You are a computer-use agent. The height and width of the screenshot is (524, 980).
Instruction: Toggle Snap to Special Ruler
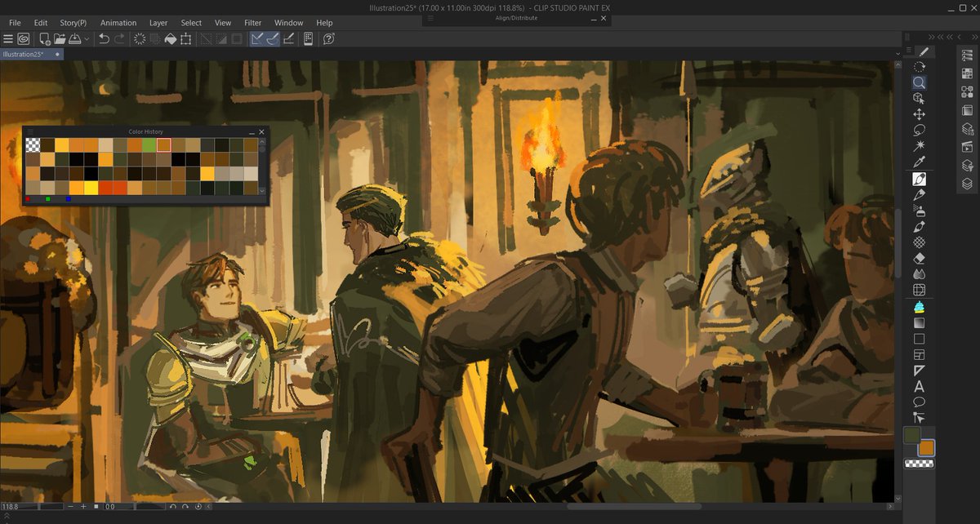tap(273, 38)
